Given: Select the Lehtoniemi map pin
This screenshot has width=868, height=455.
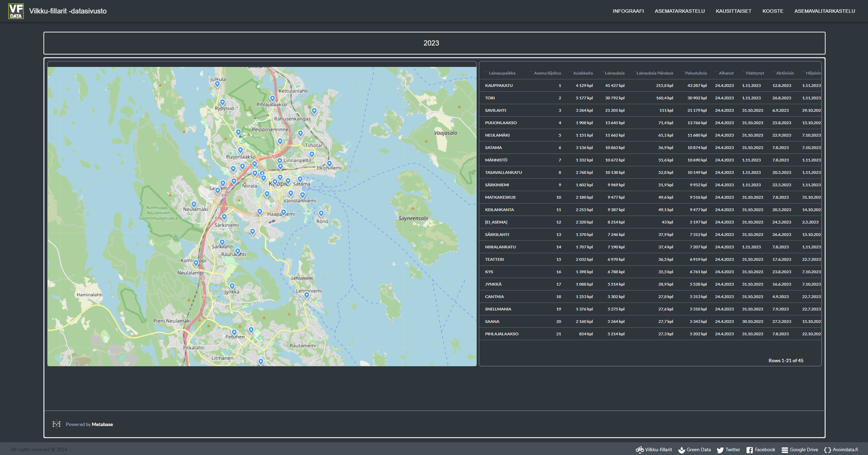Looking at the screenshot, I should (307, 296).
